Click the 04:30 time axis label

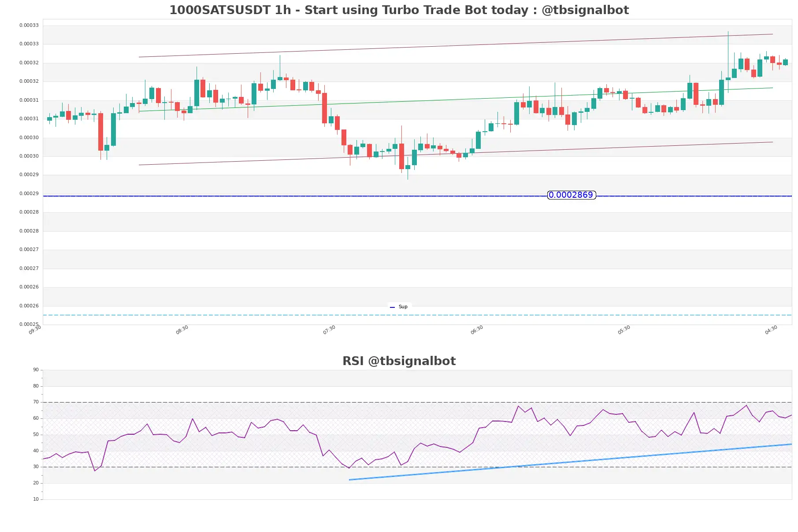tap(771, 330)
